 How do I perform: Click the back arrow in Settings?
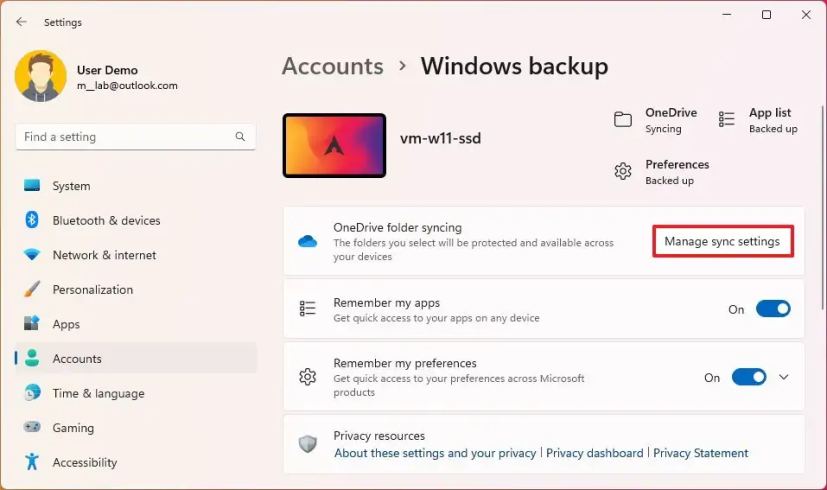21,22
